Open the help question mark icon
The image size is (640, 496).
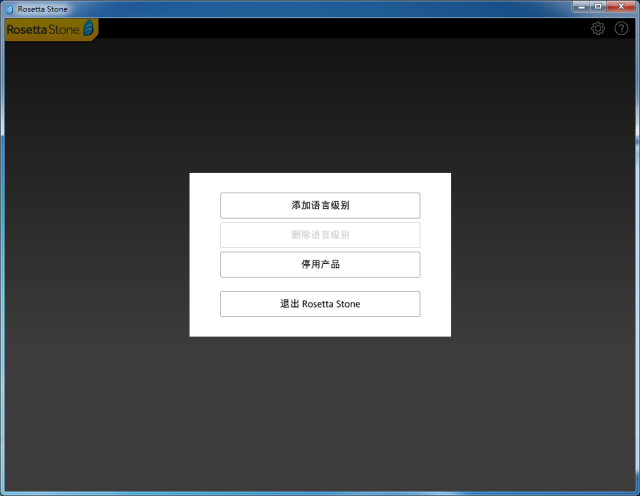[x=621, y=28]
